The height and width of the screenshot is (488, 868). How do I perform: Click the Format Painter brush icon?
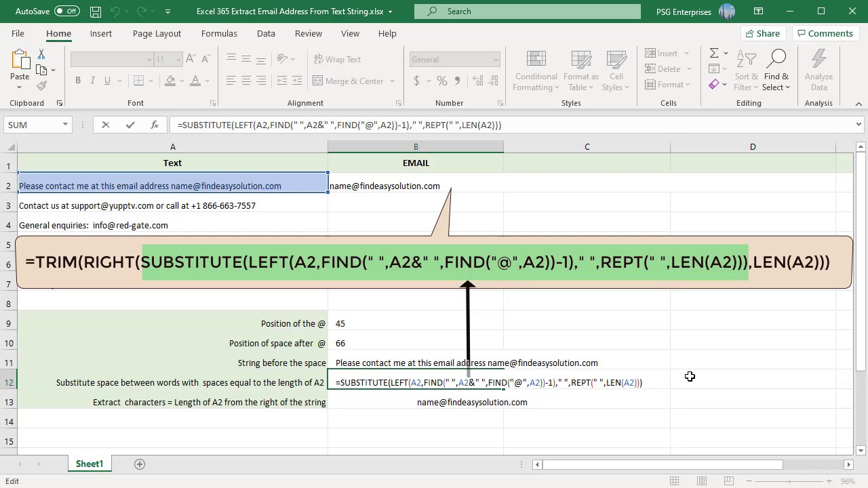point(41,85)
